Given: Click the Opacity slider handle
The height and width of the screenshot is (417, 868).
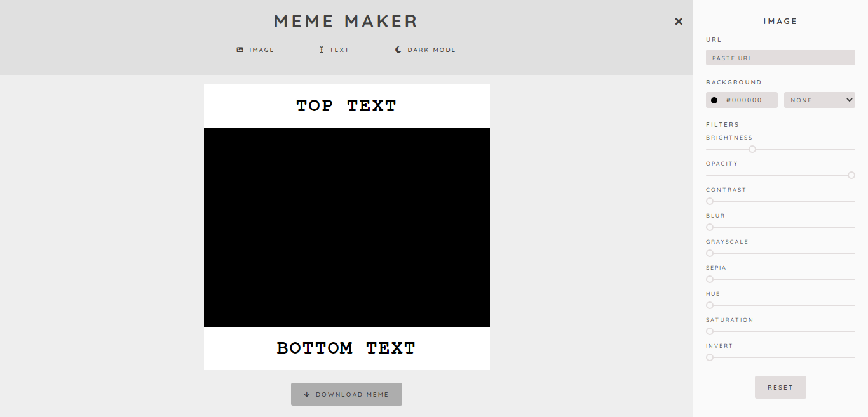Looking at the screenshot, I should (x=851, y=175).
